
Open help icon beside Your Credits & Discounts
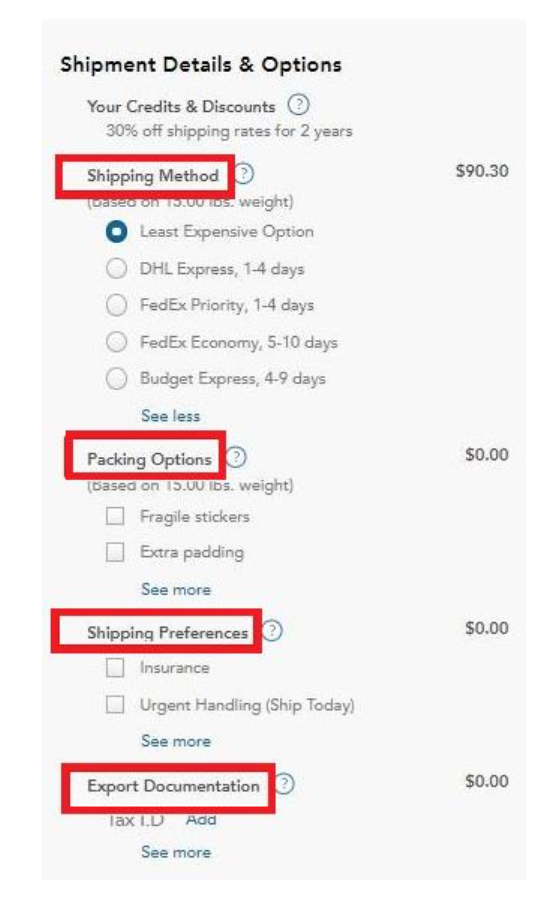(298, 105)
